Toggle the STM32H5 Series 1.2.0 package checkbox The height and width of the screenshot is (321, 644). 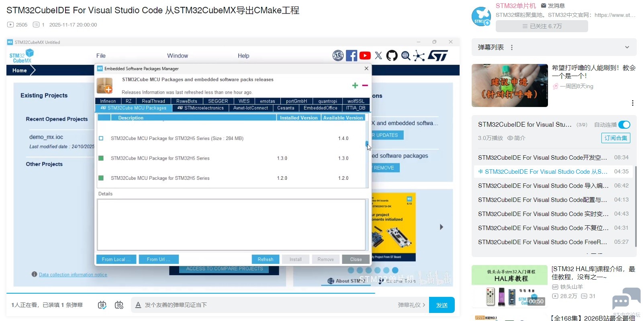(101, 178)
